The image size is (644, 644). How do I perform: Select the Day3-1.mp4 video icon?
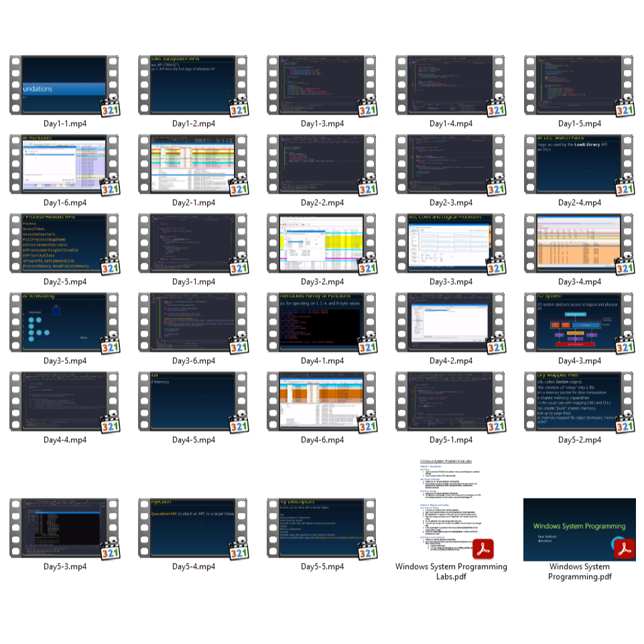pyautogui.click(x=193, y=243)
